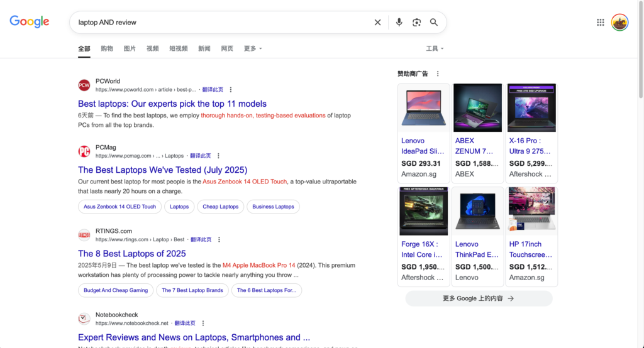Switch to the 图片 images tab

(x=130, y=48)
